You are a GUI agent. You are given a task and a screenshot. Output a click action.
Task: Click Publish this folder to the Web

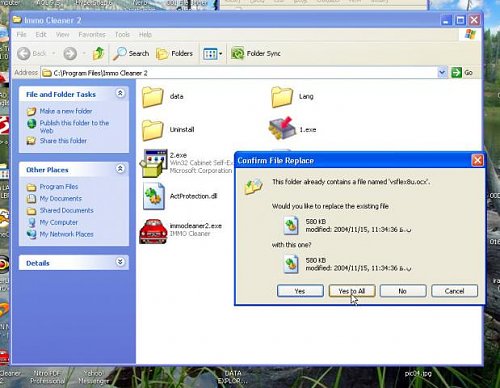click(74, 127)
